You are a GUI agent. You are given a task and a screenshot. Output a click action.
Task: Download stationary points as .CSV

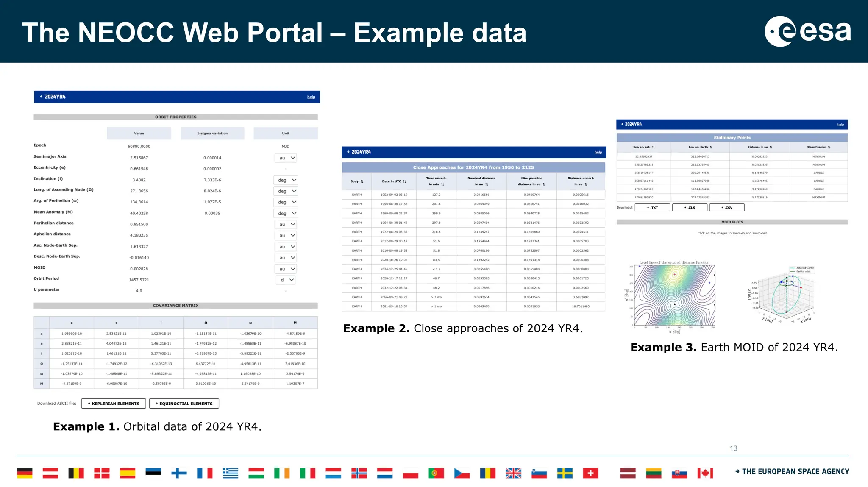click(727, 208)
